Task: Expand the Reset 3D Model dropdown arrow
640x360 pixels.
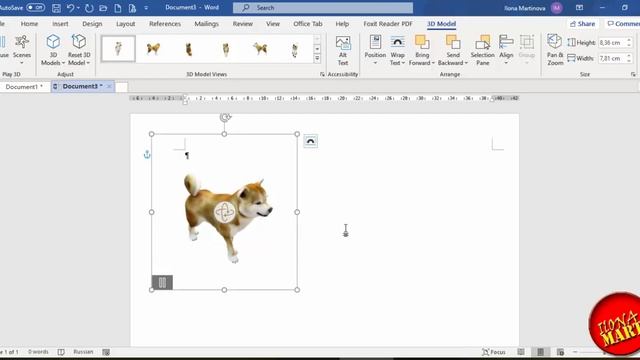Action: (88, 63)
